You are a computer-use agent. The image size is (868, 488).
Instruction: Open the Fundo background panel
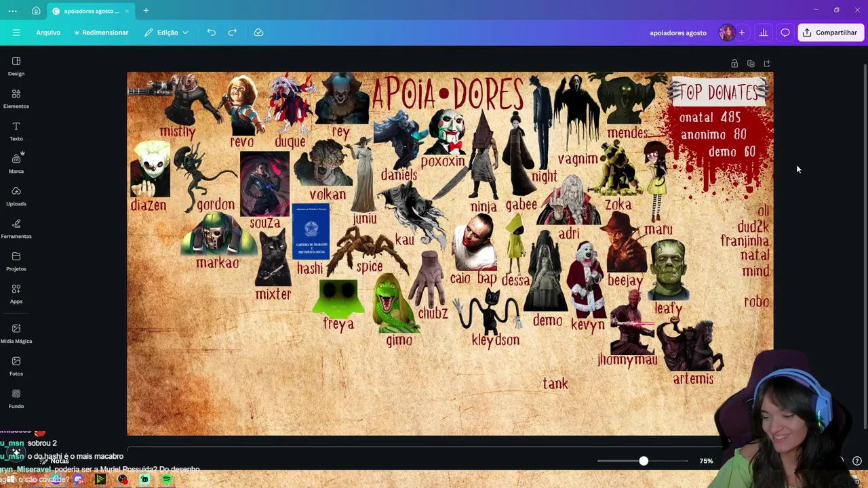(x=16, y=399)
